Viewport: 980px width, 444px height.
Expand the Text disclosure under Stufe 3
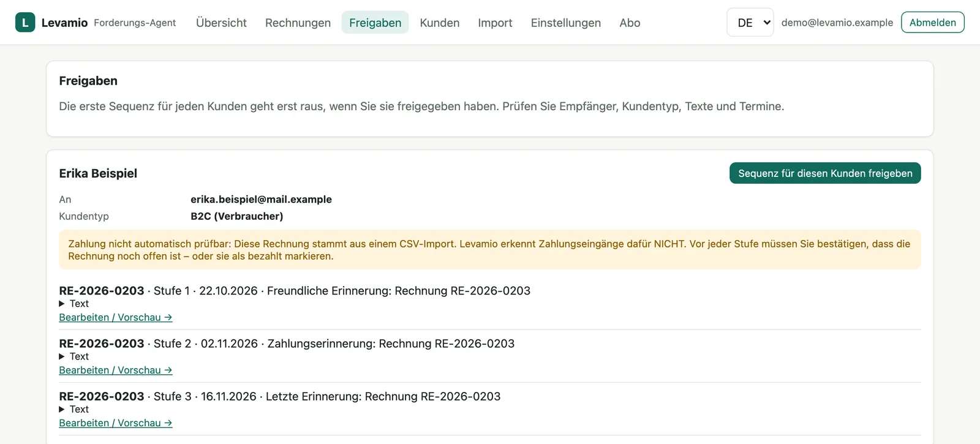click(x=74, y=409)
